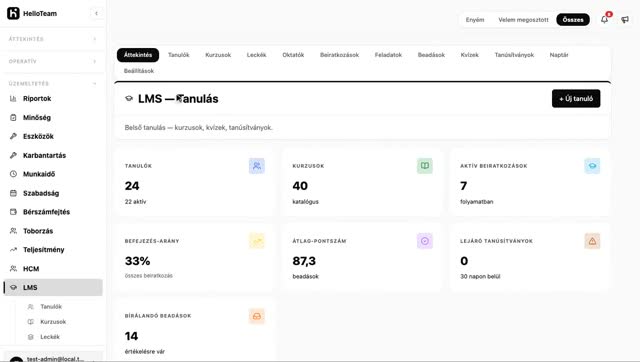Click the Riportok bar chart icon
The width and height of the screenshot is (640, 362).
point(13,98)
